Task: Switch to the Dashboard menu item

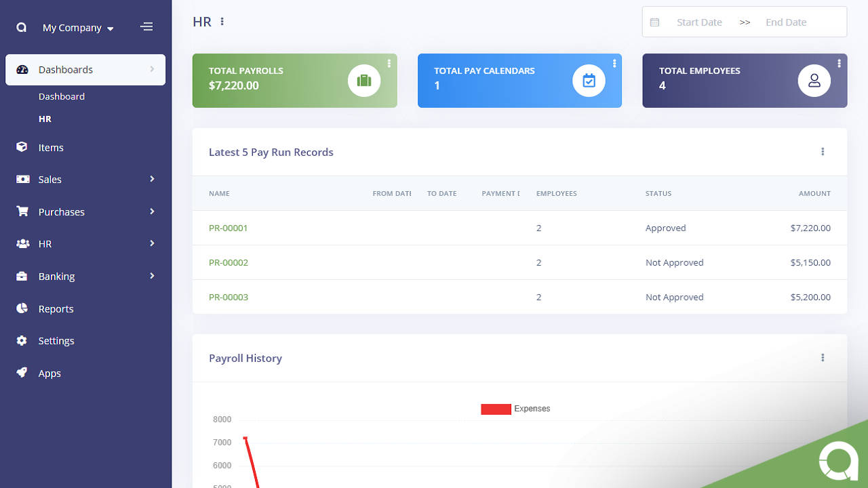Action: [x=62, y=96]
